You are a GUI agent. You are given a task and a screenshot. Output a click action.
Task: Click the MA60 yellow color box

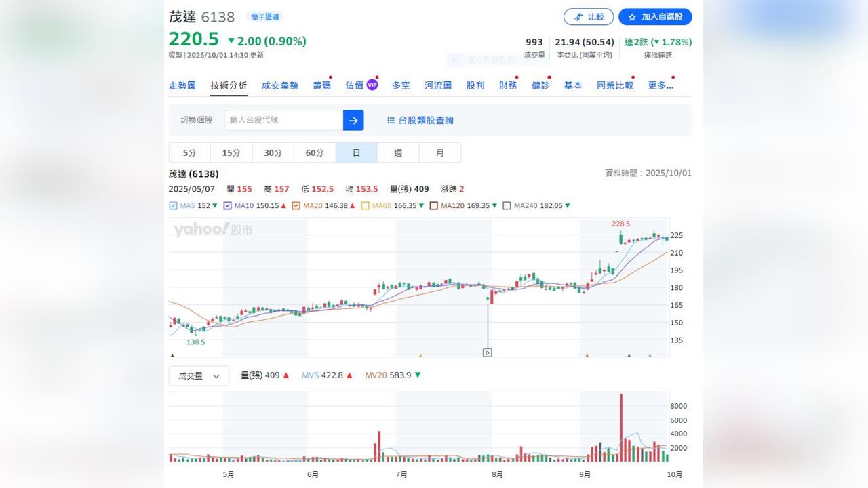click(366, 205)
